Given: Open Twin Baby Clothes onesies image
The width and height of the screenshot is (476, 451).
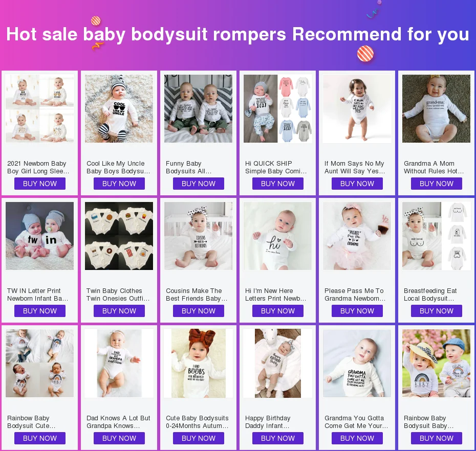Looking at the screenshot, I should click(119, 236).
